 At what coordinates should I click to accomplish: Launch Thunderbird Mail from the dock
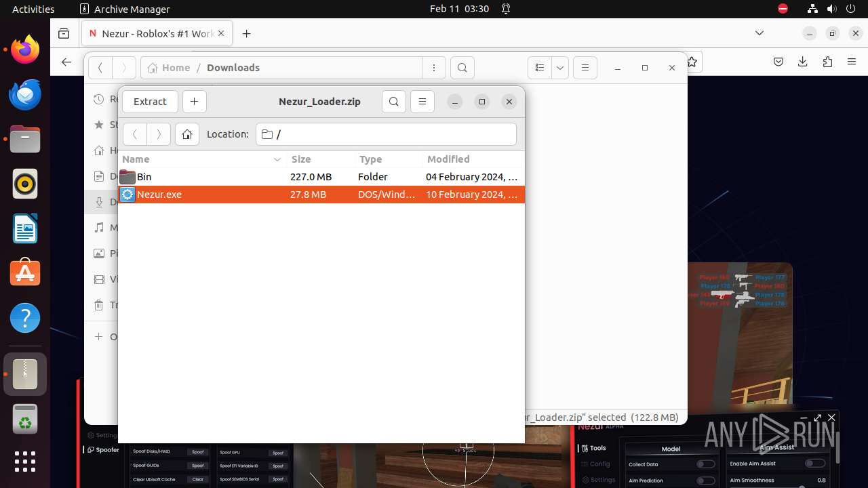click(25, 95)
